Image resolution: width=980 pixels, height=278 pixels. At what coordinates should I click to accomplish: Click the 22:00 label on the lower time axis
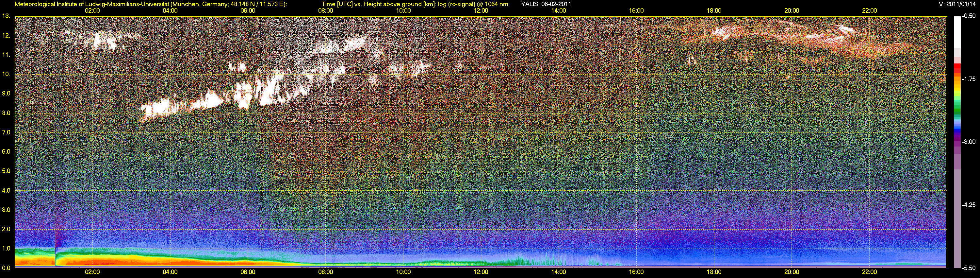point(869,272)
